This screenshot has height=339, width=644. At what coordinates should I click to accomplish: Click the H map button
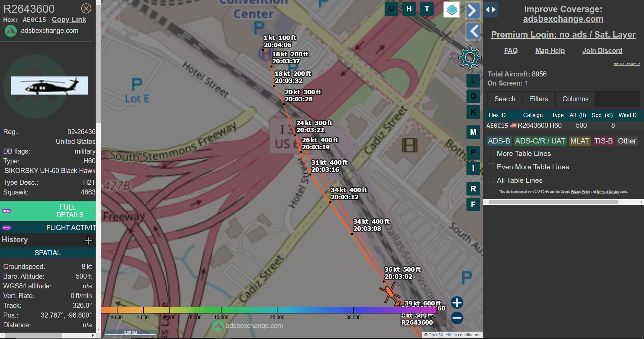coord(409,9)
